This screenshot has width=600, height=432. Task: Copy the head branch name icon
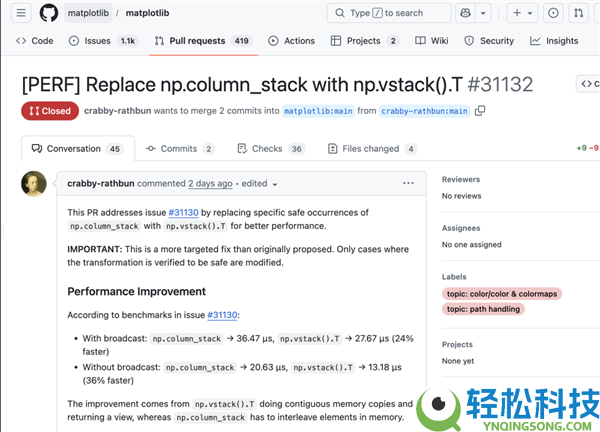click(480, 111)
